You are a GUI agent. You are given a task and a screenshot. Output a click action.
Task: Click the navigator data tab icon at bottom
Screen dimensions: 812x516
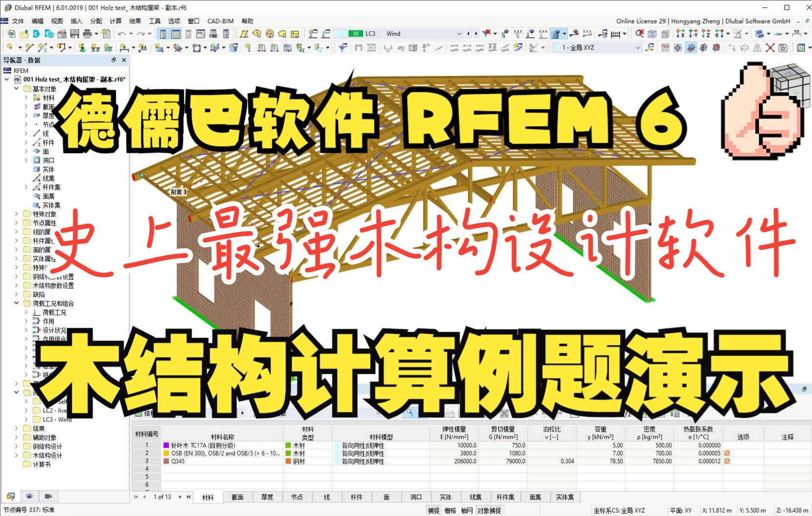[x=11, y=496]
